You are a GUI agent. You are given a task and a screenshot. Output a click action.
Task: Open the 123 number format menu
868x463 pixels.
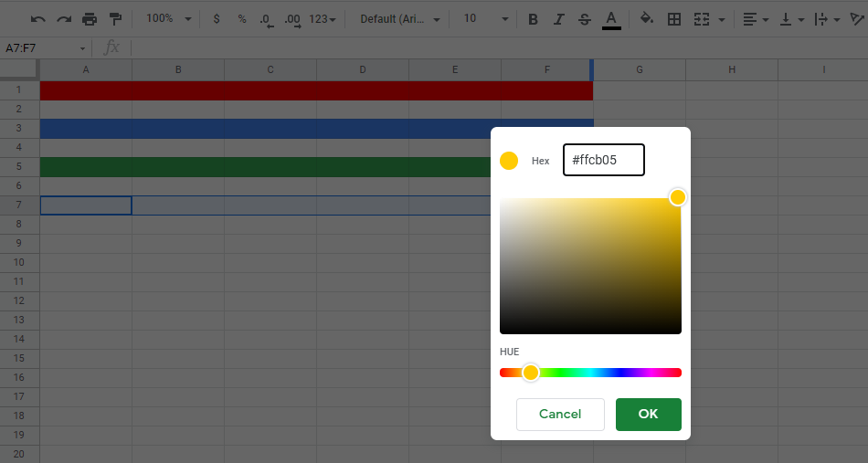pos(322,19)
